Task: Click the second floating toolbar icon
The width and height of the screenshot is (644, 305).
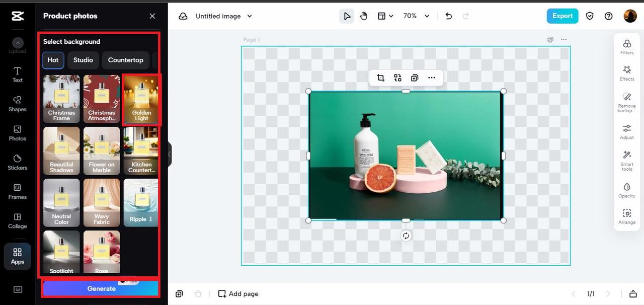Action: [397, 78]
